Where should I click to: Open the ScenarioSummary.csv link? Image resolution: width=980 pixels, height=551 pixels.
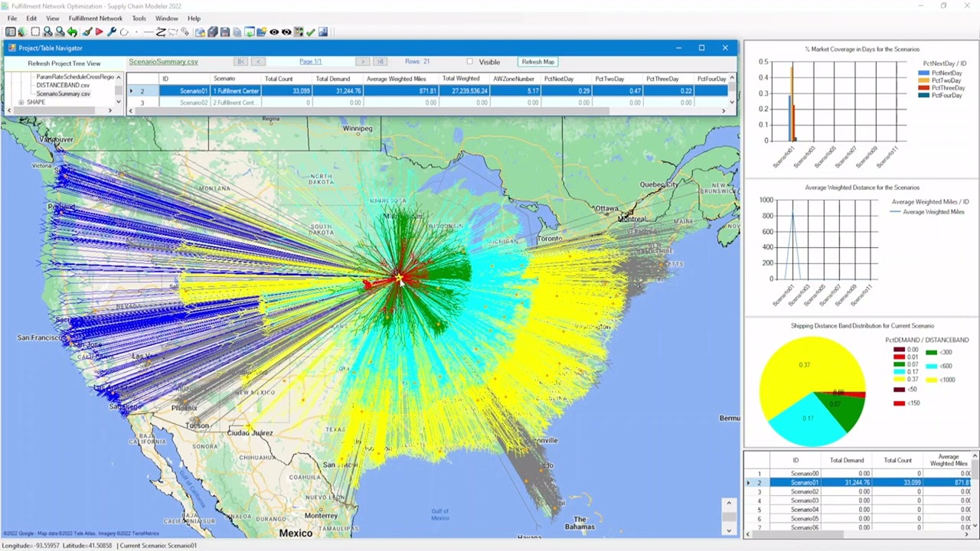tap(163, 62)
